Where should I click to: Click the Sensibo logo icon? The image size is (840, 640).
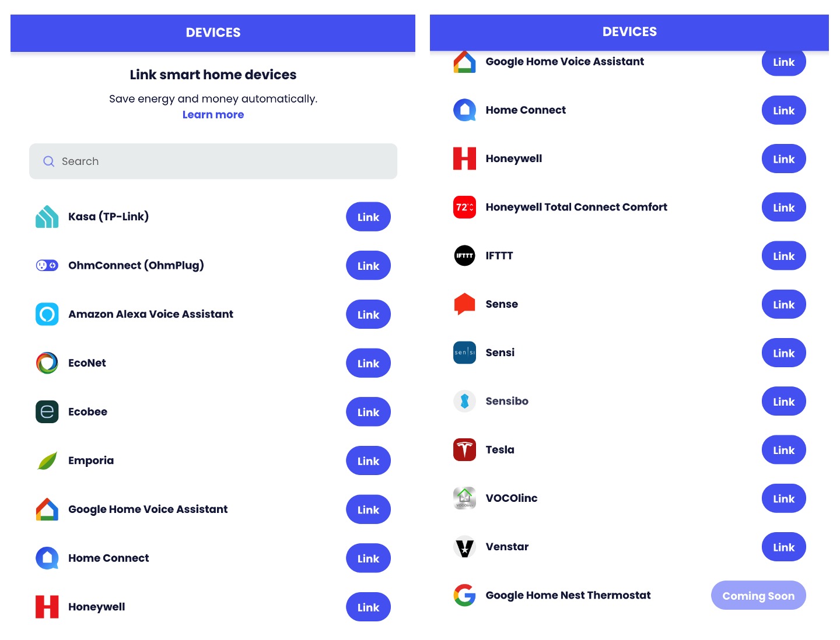click(464, 401)
